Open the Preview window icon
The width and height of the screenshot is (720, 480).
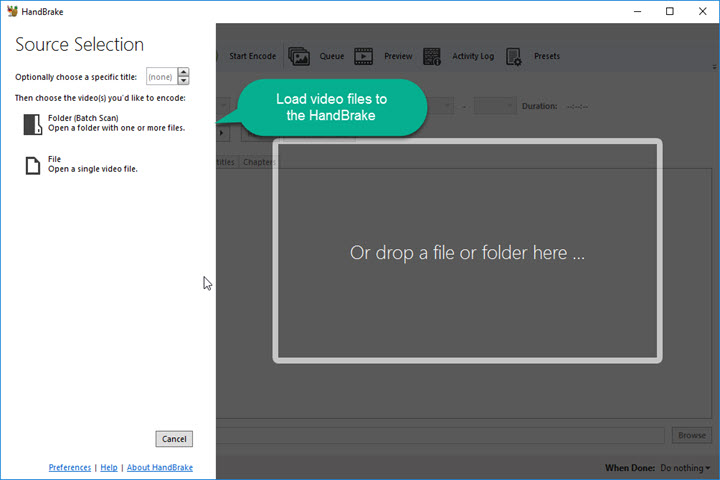(x=365, y=56)
